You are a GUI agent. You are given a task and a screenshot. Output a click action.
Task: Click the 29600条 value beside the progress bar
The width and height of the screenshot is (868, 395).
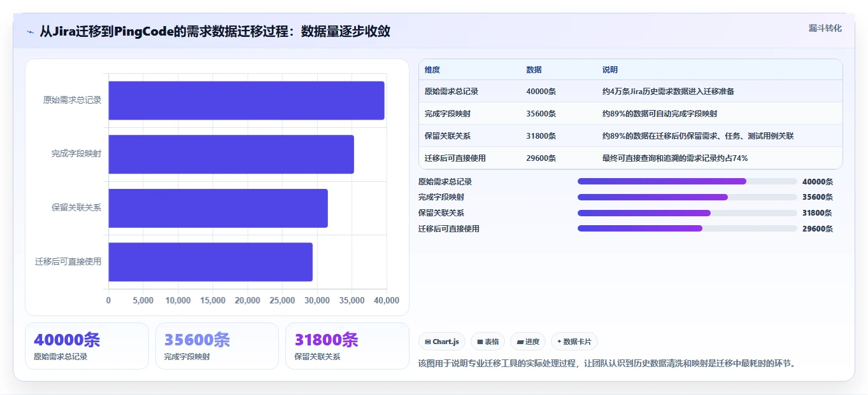tap(818, 229)
